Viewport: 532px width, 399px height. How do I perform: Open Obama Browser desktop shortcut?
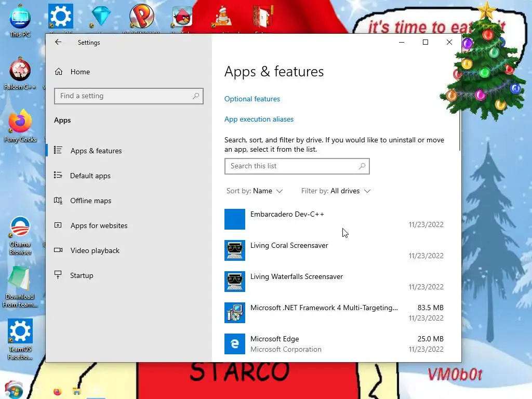click(x=20, y=235)
